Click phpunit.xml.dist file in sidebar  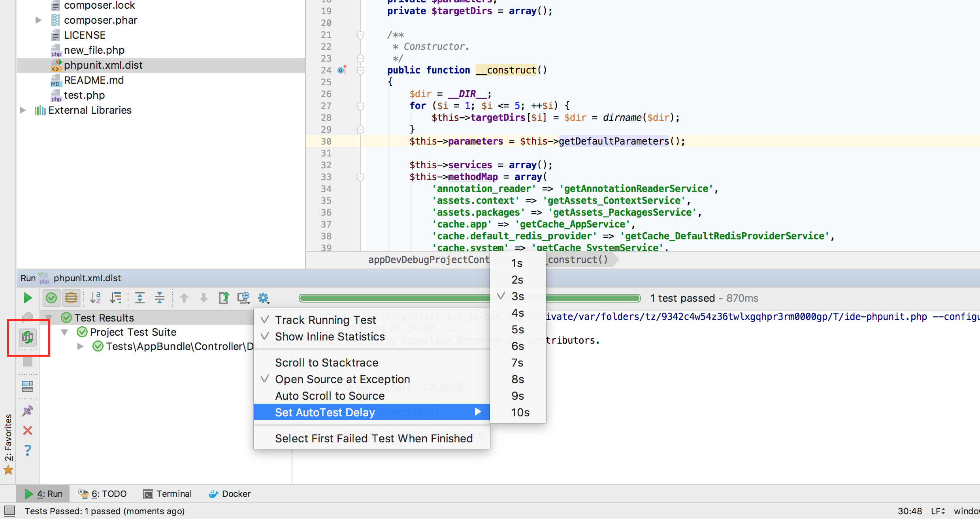coord(103,65)
